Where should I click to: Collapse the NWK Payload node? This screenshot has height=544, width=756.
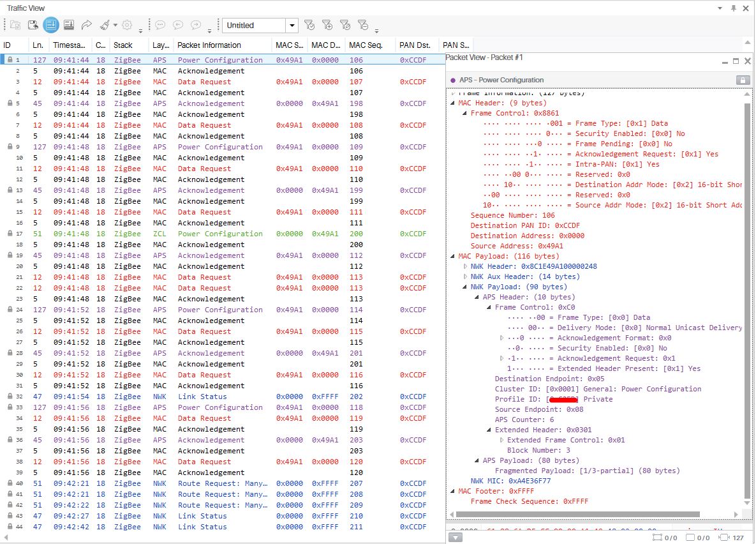click(465, 287)
